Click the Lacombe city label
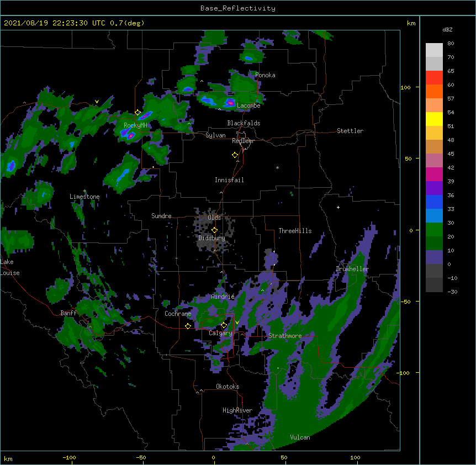Image resolution: width=476 pixels, height=465 pixels. click(x=248, y=105)
